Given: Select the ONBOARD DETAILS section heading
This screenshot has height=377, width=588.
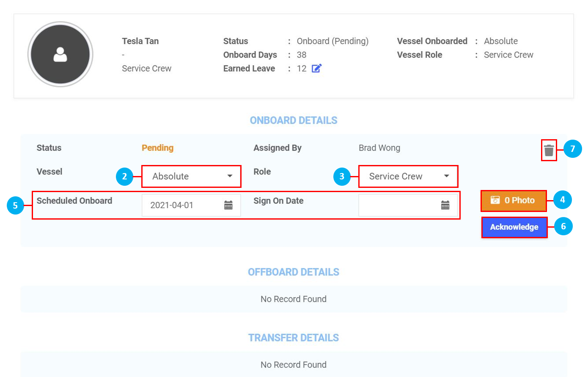Looking at the screenshot, I should pos(294,121).
